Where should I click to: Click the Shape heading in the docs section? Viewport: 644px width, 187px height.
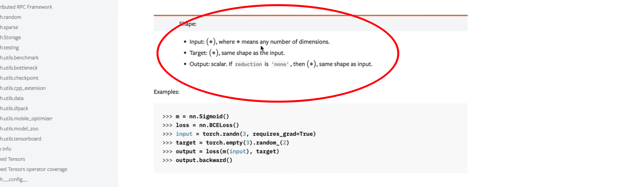coord(188,24)
